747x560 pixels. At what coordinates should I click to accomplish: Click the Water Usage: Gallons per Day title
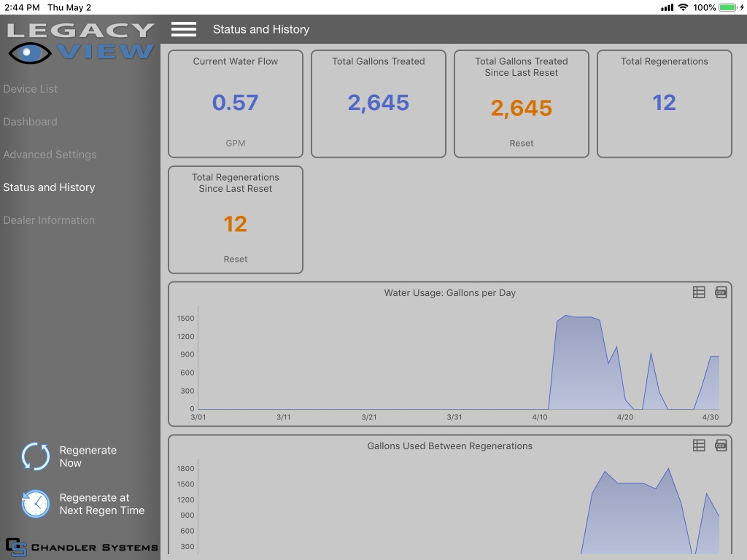[449, 292]
